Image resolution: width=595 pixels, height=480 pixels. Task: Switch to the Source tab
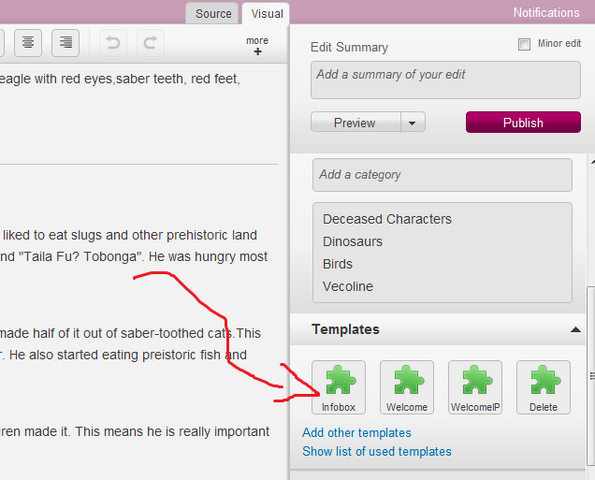(x=213, y=14)
